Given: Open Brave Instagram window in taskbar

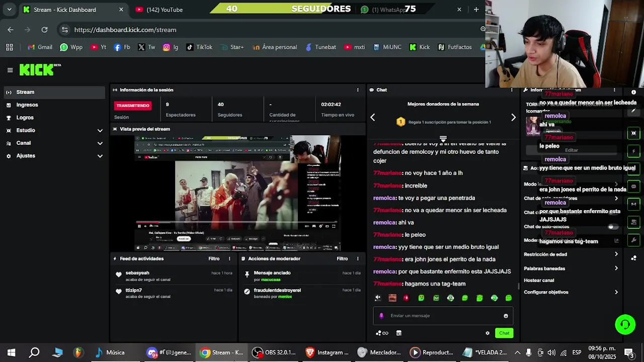Looking at the screenshot, I should (x=328, y=352).
